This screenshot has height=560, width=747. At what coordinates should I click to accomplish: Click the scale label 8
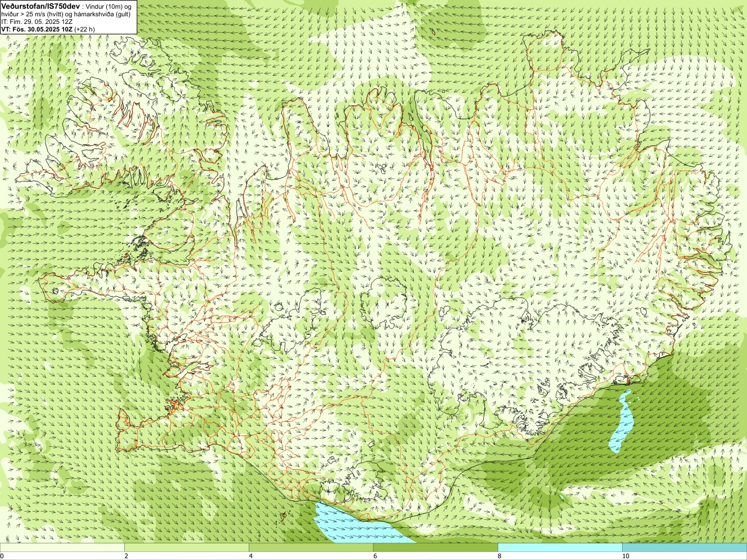point(499,556)
